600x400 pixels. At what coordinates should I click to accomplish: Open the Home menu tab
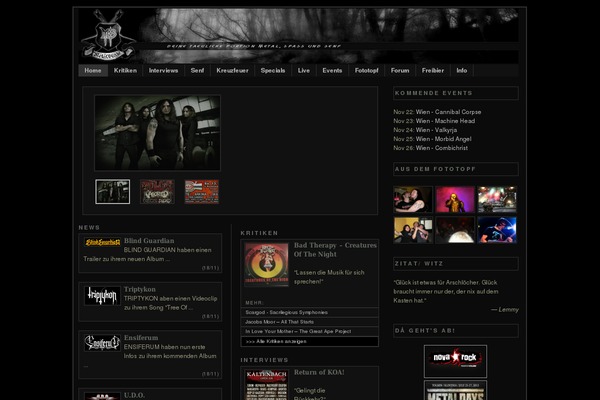pos(93,70)
